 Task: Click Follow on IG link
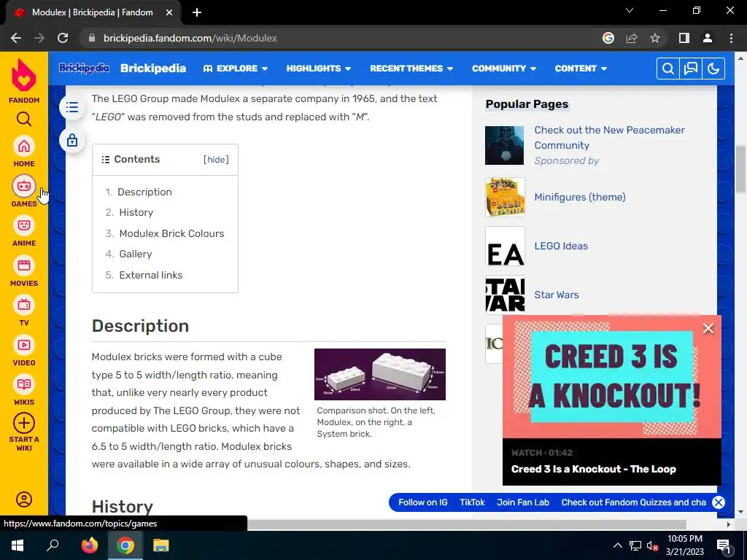point(422,502)
